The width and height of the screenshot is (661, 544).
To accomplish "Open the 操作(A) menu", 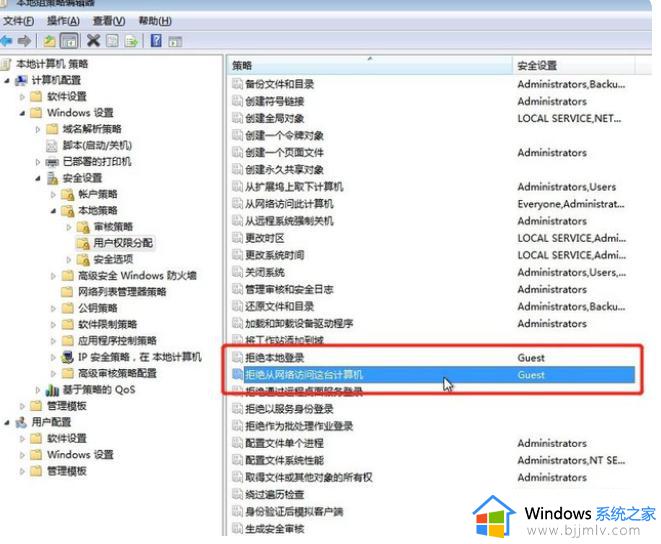I will [x=63, y=21].
